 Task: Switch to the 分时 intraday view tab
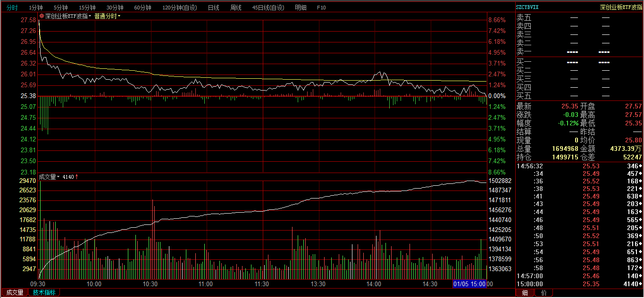tap(12, 8)
